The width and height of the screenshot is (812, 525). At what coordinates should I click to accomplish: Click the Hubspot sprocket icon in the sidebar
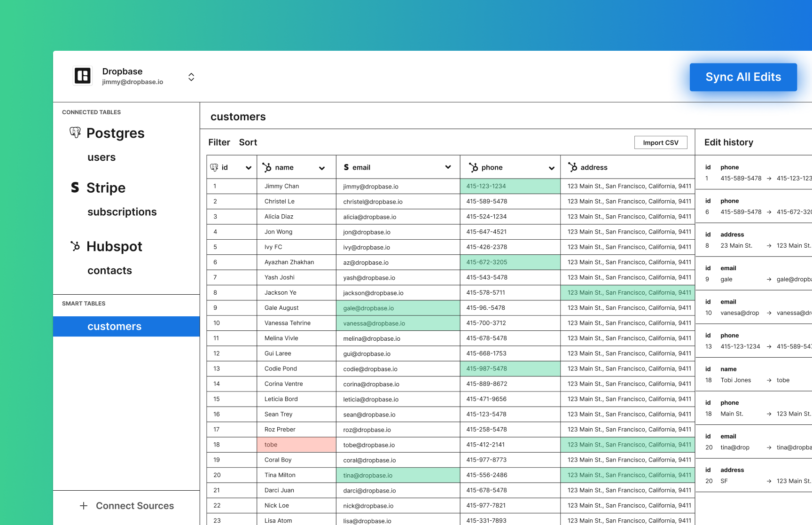(x=75, y=246)
